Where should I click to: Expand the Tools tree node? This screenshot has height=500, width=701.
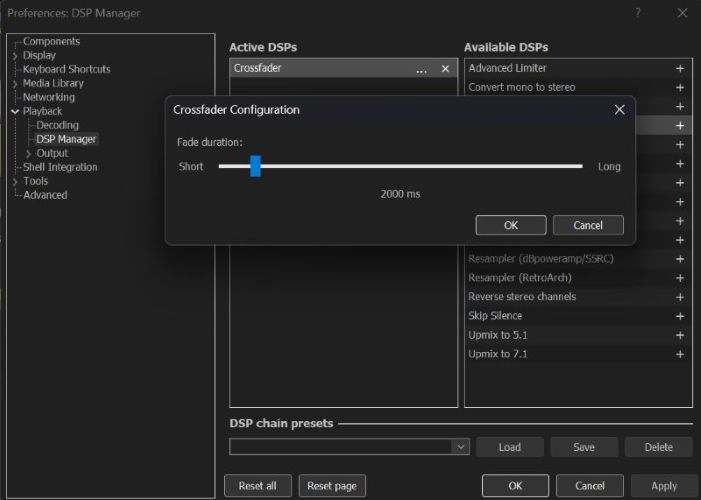[14, 182]
